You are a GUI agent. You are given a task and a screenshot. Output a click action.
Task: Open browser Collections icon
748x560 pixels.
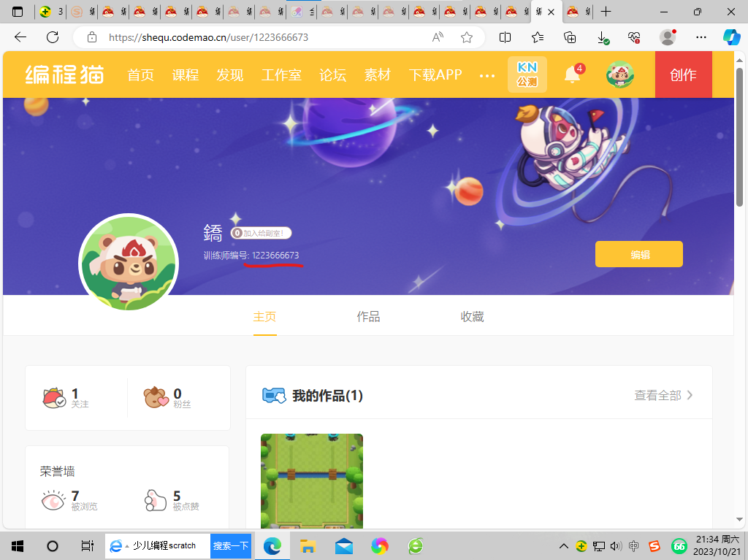[570, 37]
